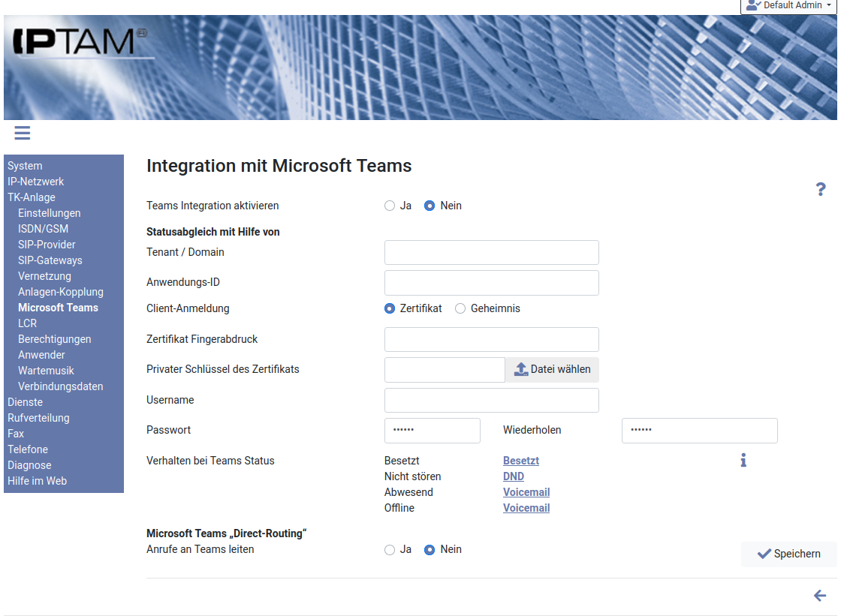Select Ja for Anrufe an Teams leiten
The image size is (850, 616).
click(x=390, y=549)
